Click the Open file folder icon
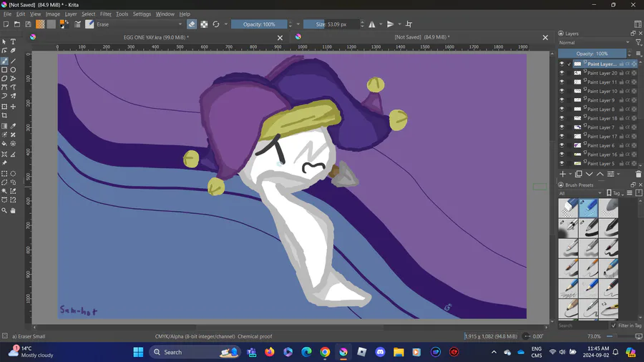Viewport: 644px width, 362px height. [17, 24]
